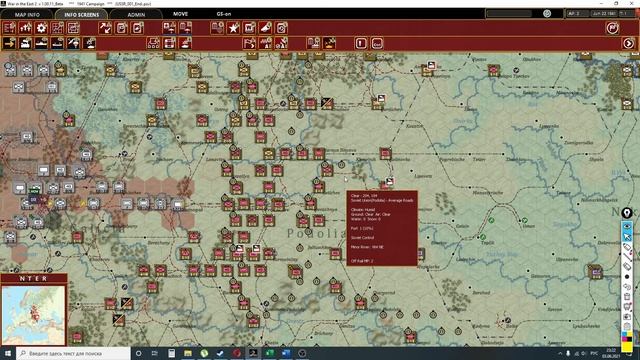Image resolution: width=640 pixels, height=360 pixels.
Task: Open the ADMIN tab
Action: coord(136,14)
